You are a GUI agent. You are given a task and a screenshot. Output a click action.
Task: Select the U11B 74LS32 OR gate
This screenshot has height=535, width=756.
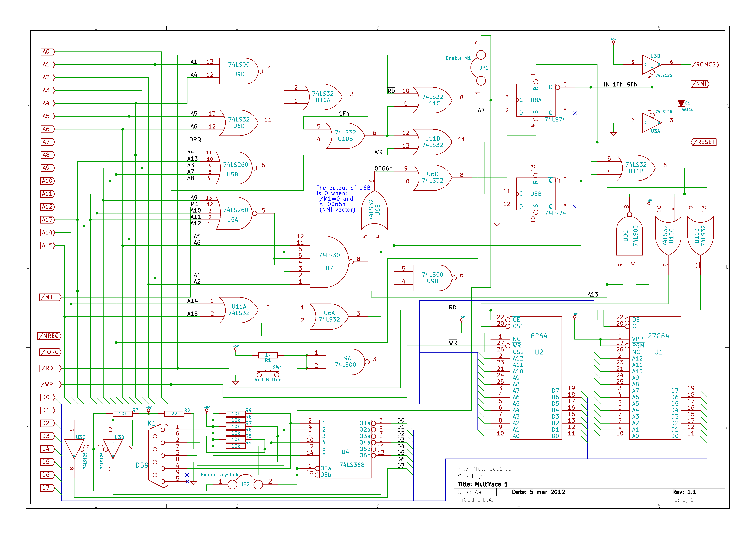click(x=636, y=168)
